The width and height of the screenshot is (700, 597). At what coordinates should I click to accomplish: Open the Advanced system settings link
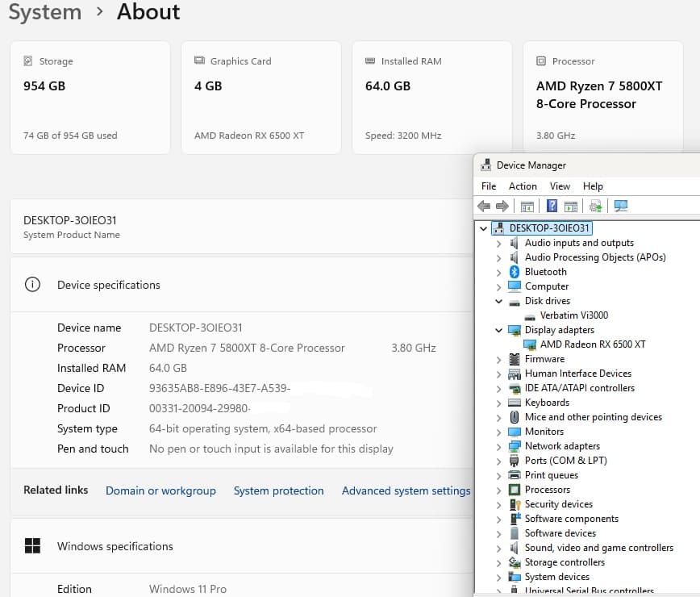[406, 491]
